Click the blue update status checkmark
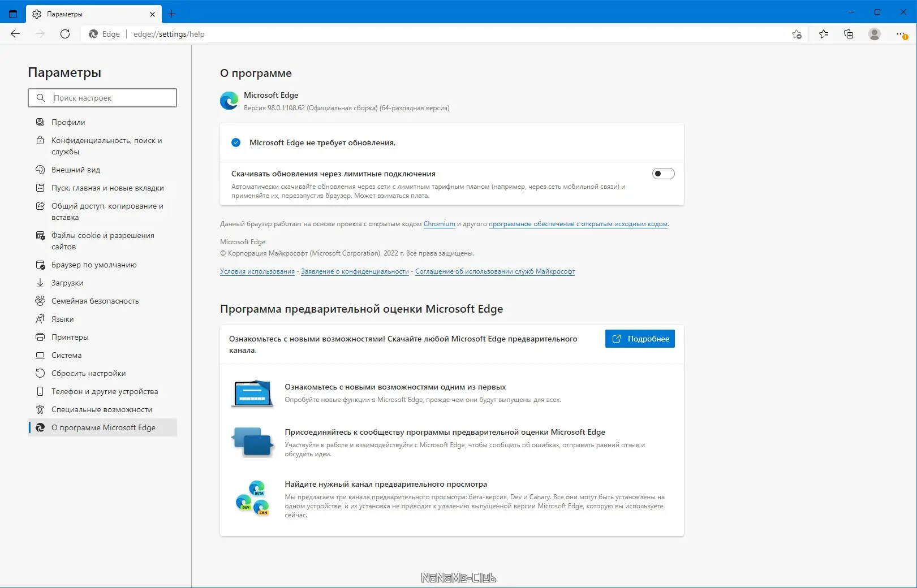 pyautogui.click(x=236, y=142)
